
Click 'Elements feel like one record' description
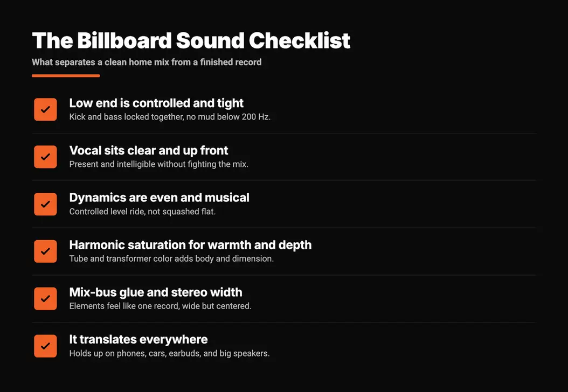(160, 306)
